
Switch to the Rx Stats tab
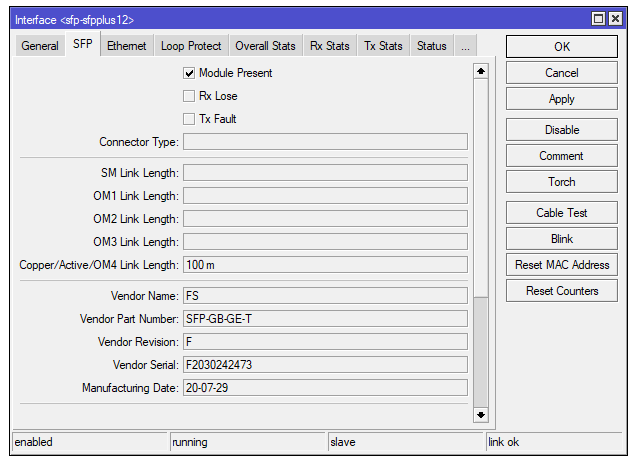tap(330, 46)
